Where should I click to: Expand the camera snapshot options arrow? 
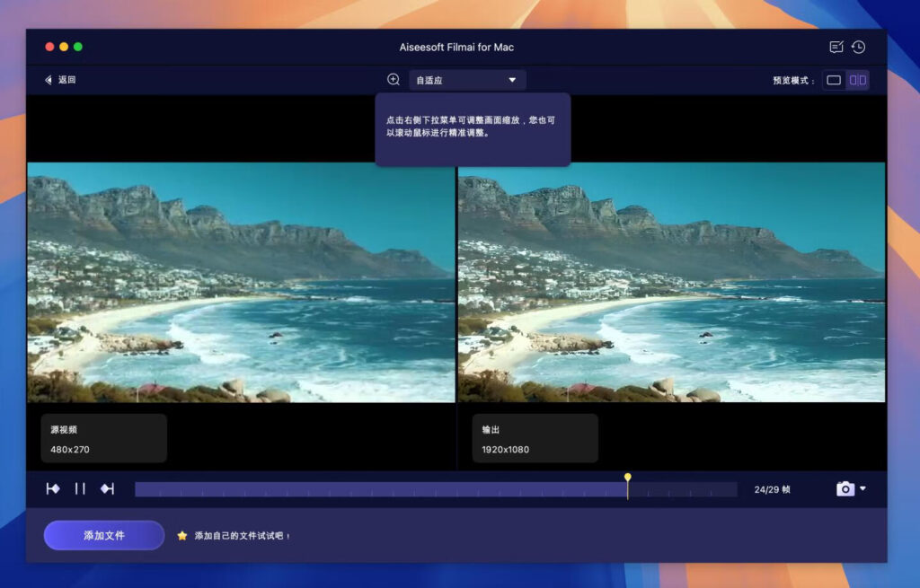pyautogui.click(x=863, y=487)
